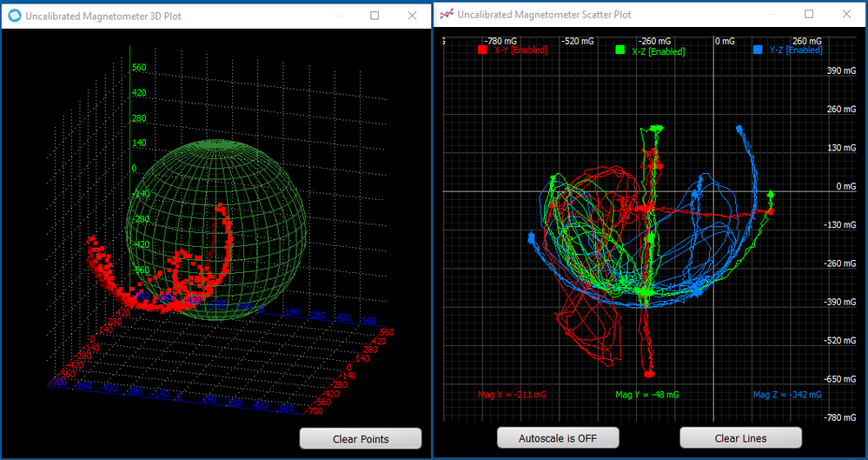Maximize the Magnetometer 3D Plot window

pos(374,16)
